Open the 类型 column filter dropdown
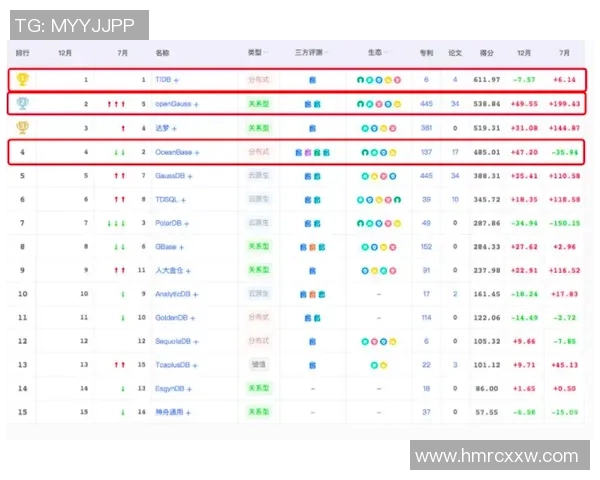This screenshot has width=600, height=480. tap(266, 52)
